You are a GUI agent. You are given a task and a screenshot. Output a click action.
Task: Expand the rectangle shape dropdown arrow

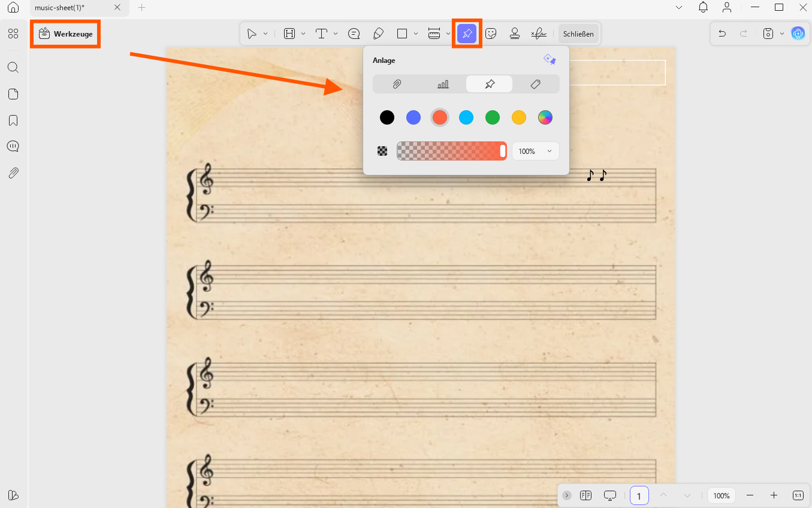(x=416, y=34)
